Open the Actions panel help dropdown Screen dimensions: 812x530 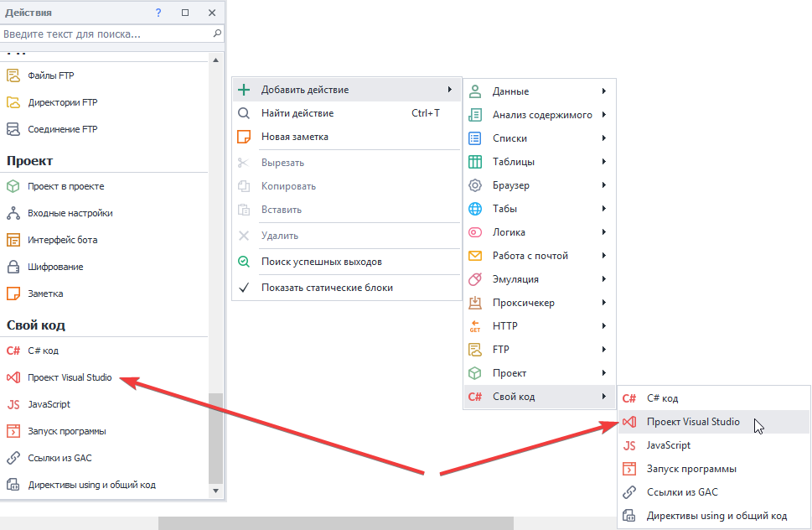click(158, 13)
